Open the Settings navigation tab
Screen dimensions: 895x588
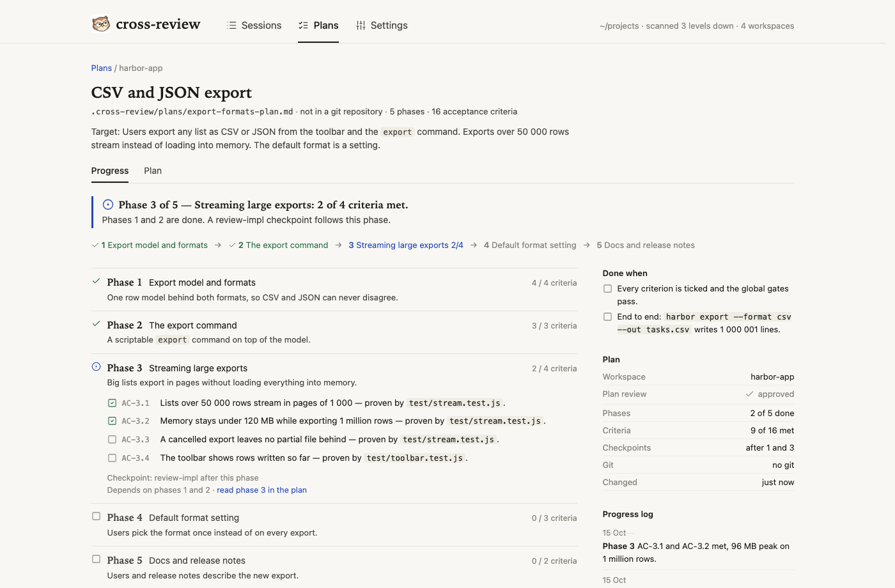382,26
